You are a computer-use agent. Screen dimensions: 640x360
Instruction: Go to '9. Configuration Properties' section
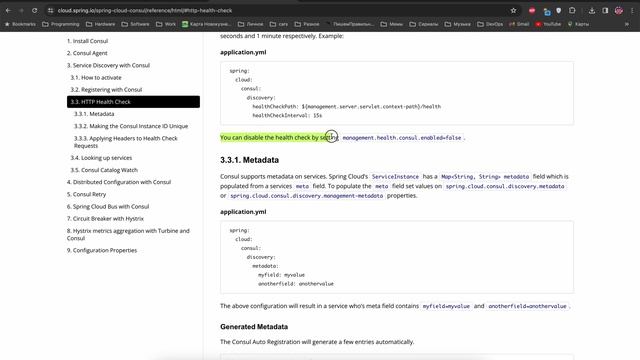(102, 250)
